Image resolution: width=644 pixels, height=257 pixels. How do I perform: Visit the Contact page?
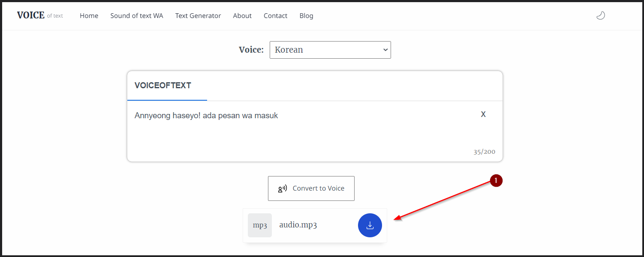click(x=275, y=15)
